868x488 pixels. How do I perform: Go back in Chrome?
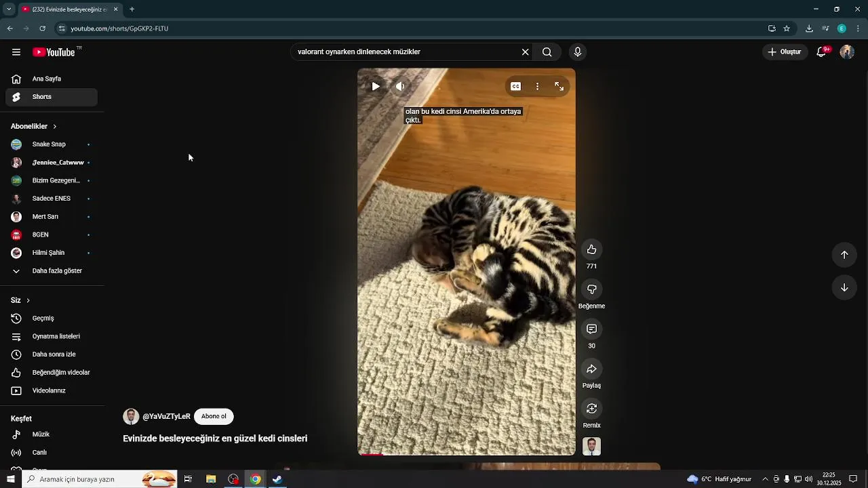click(9, 28)
